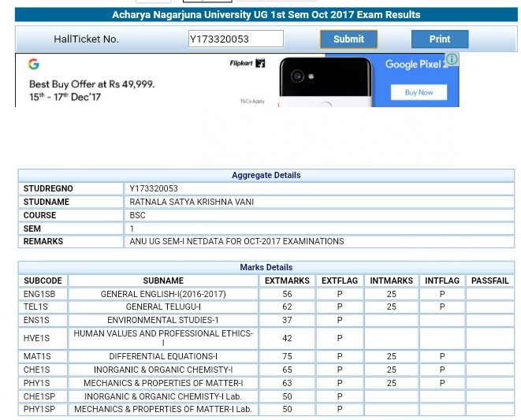Click the ad info icon

(x=451, y=60)
